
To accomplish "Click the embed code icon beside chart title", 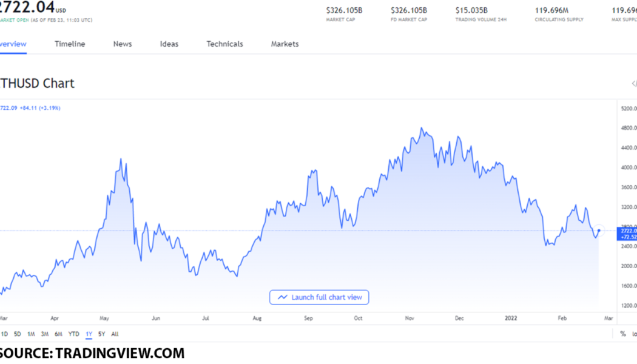I will tap(634, 84).
